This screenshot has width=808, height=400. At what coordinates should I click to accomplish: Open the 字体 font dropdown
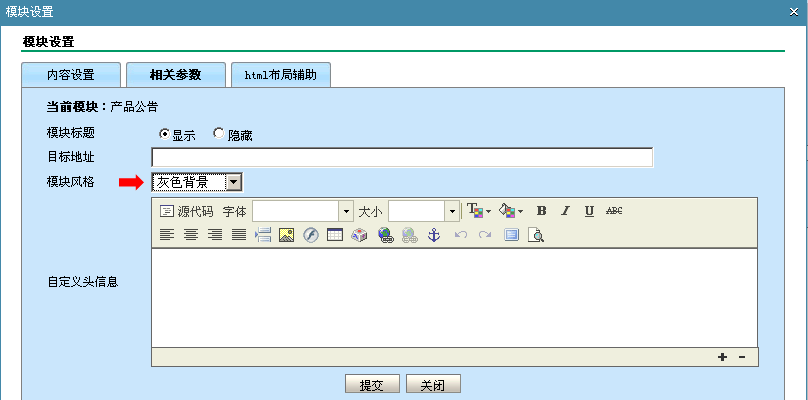click(302, 211)
